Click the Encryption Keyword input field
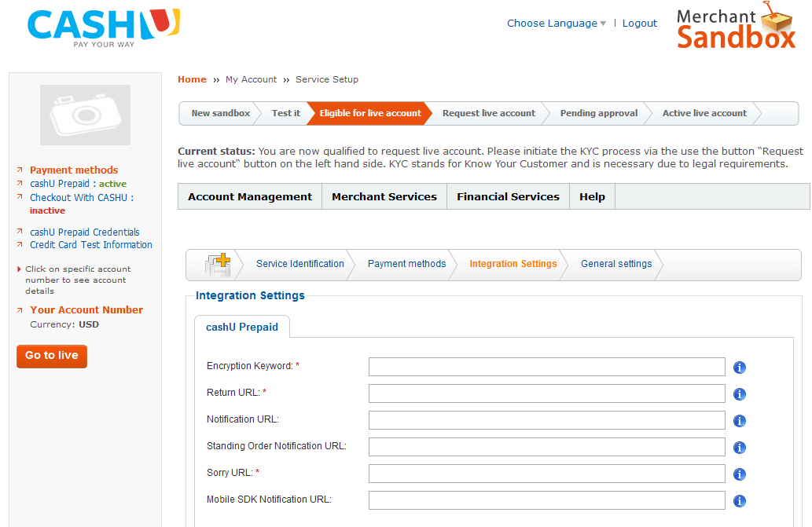 point(547,367)
